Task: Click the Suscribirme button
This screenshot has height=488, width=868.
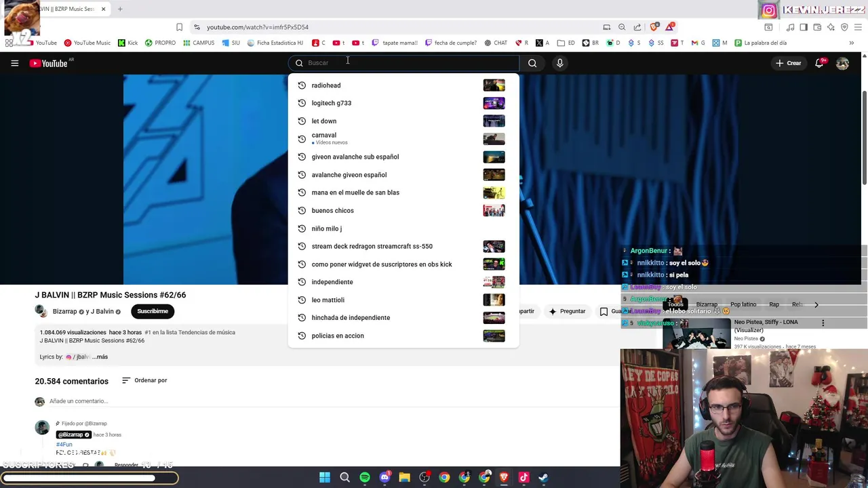Action: coord(153,311)
